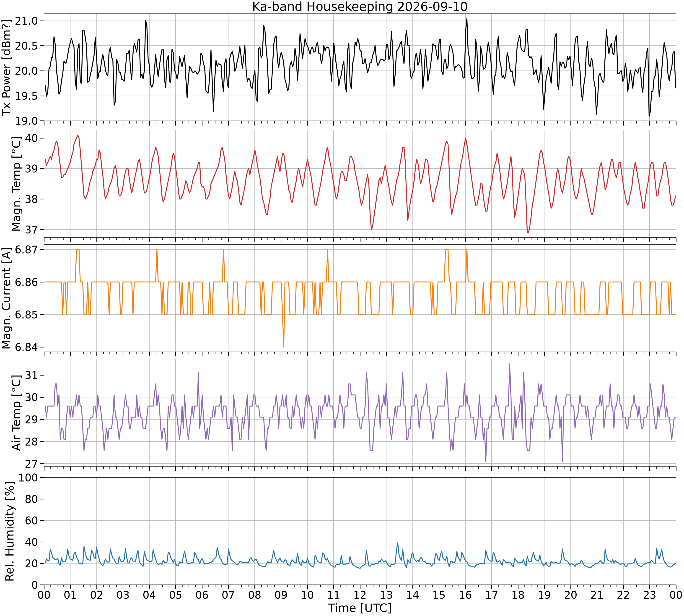Click the Magn. Current y-axis label
684x616 pixels.
pos(6,298)
